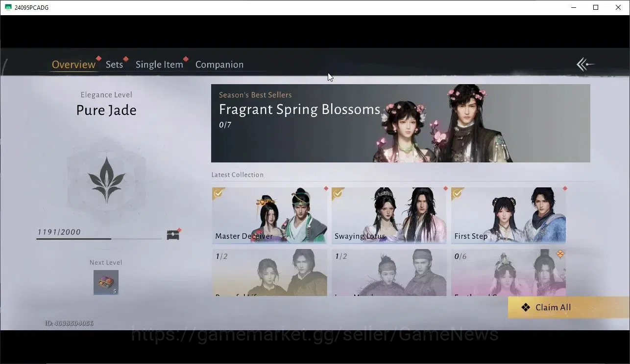Screen dimensions: 630x364
Task: Click the back arrow icon
Action: coord(585,64)
